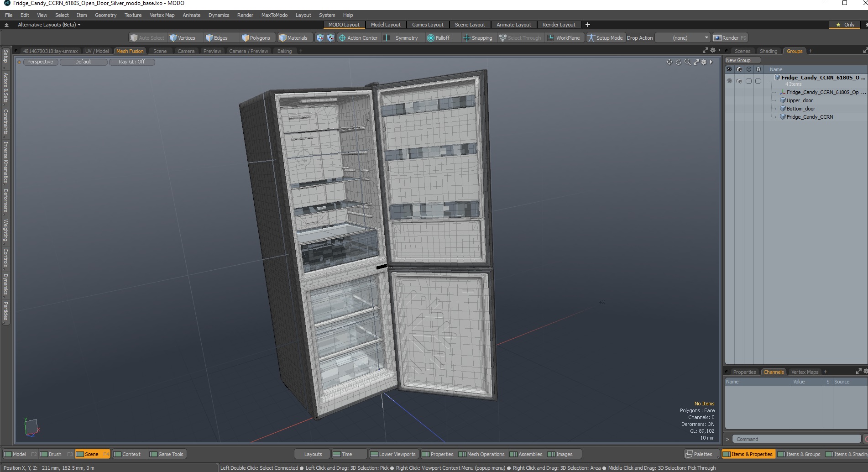Click the viewport pan/move icon
The width and height of the screenshot is (868, 472).
coord(669,62)
